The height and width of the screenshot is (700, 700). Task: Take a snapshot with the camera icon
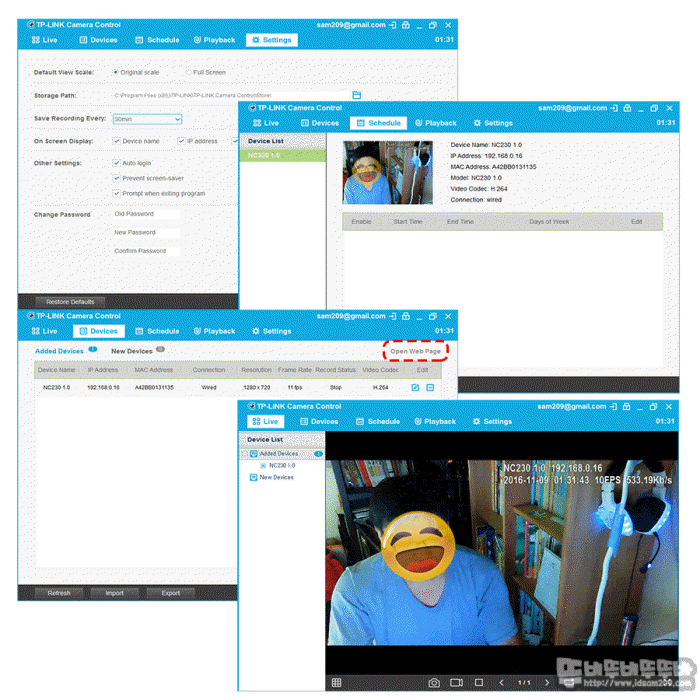[x=434, y=683]
